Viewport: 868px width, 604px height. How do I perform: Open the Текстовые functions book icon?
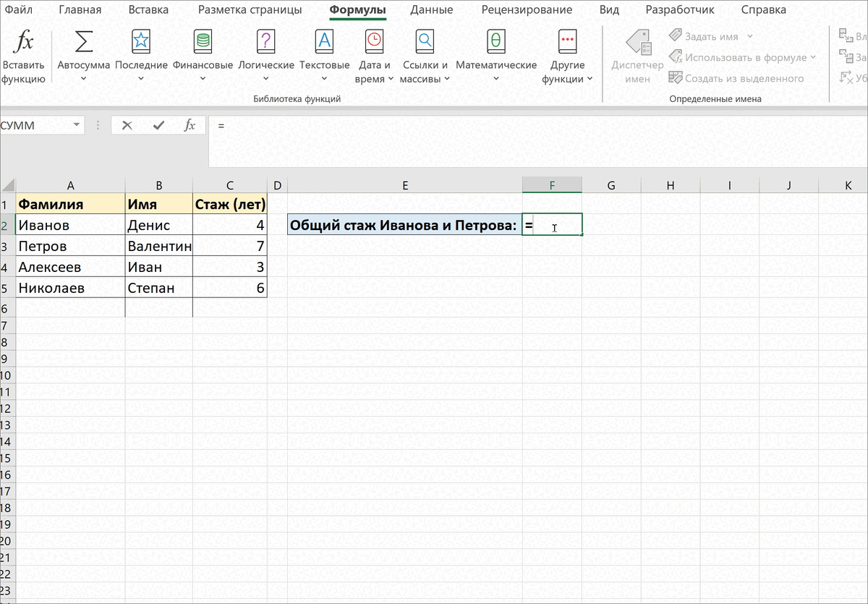(325, 42)
